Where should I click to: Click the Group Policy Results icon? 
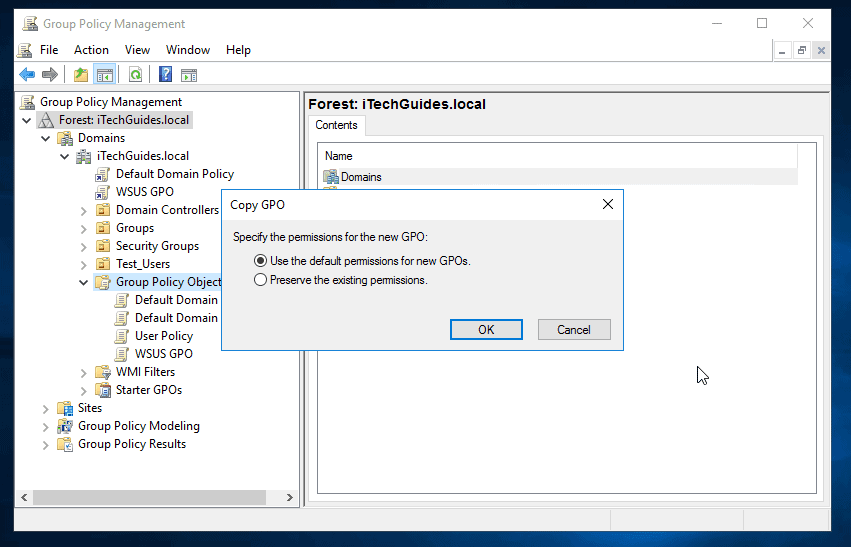[65, 444]
